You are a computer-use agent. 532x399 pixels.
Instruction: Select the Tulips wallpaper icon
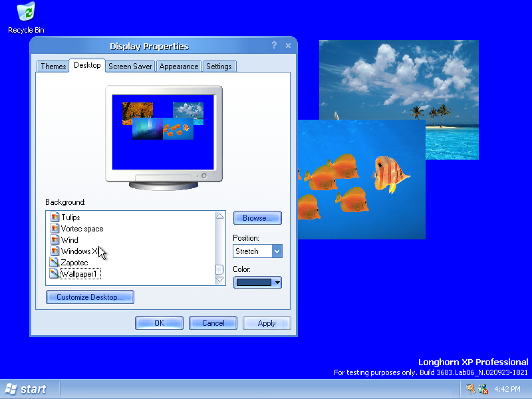pos(55,217)
